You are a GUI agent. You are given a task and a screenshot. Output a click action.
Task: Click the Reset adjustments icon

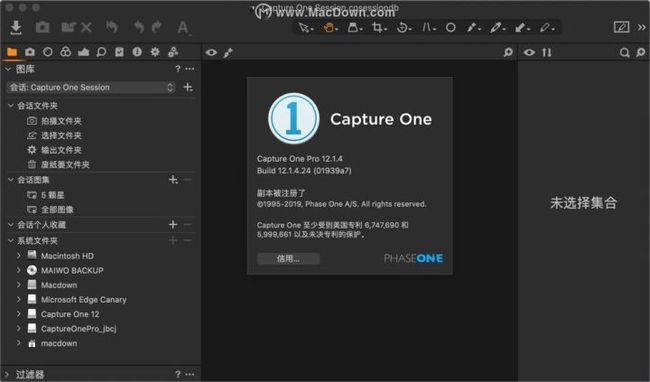click(x=112, y=27)
